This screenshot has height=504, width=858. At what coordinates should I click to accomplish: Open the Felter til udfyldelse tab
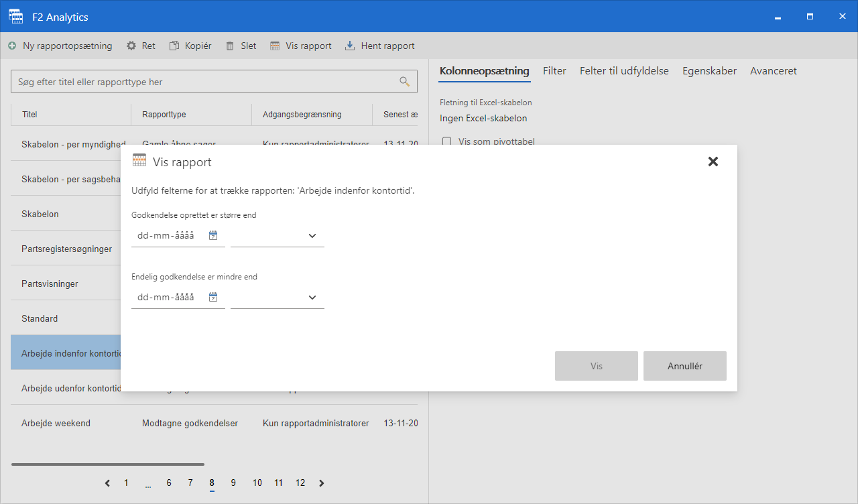click(x=623, y=71)
